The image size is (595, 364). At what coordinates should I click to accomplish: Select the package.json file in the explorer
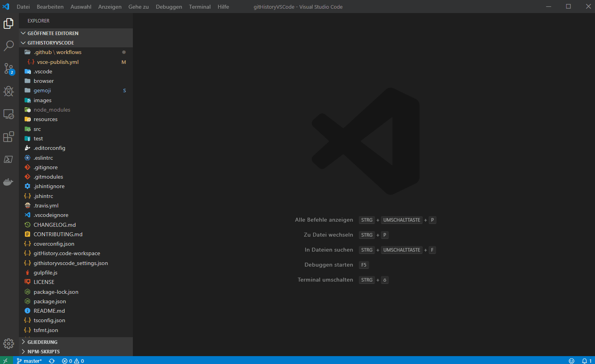tap(50, 301)
